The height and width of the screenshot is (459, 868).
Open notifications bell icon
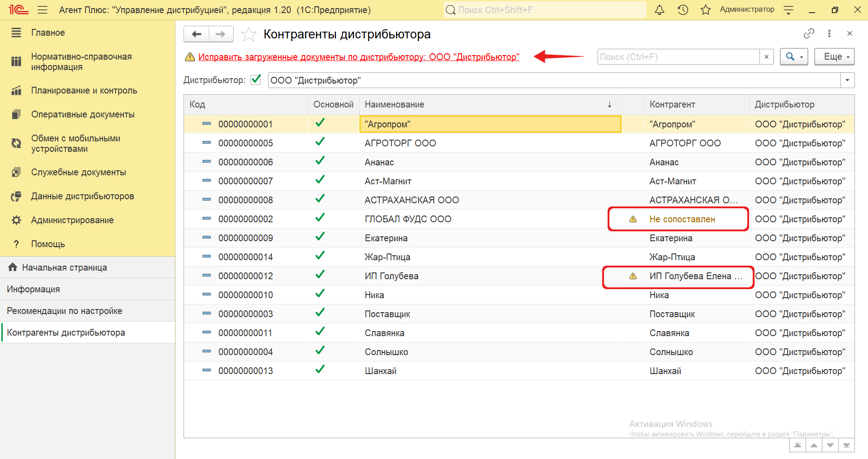pos(660,10)
